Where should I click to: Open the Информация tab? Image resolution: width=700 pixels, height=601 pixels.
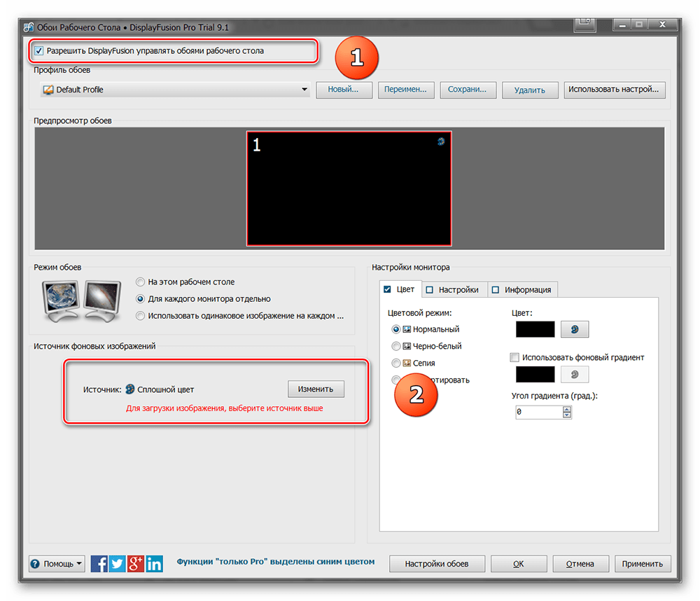[x=521, y=289]
